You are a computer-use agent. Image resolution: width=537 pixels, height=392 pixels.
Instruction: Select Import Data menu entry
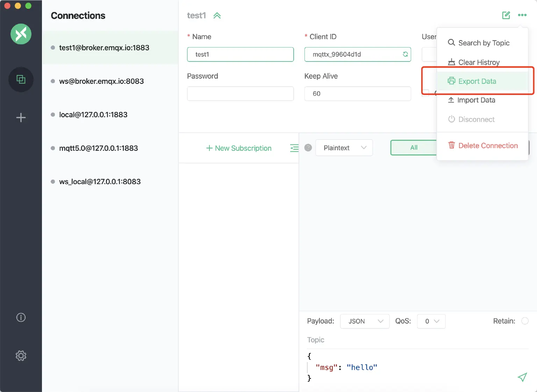pyautogui.click(x=476, y=100)
